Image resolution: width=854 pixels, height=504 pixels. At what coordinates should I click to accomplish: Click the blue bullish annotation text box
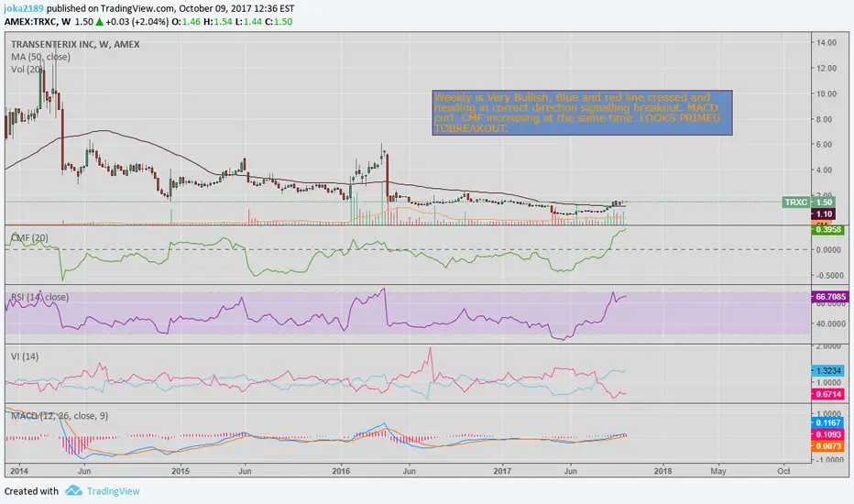coord(582,113)
